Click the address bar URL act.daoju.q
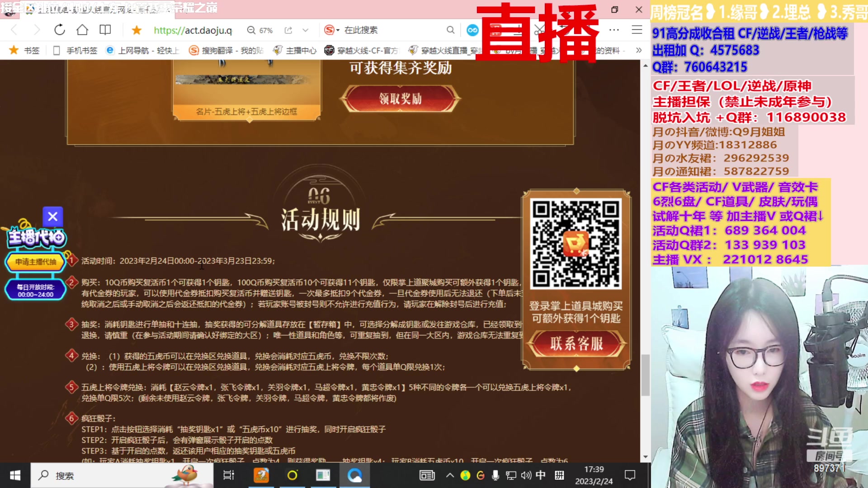This screenshot has width=868, height=488. click(193, 30)
